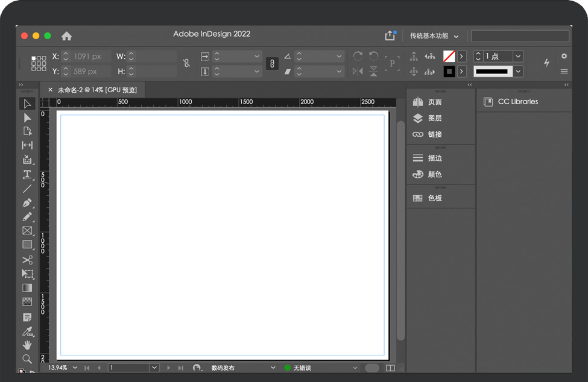The width and height of the screenshot is (588, 382).
Task: Click the Direct Selection tool
Action: (x=27, y=117)
